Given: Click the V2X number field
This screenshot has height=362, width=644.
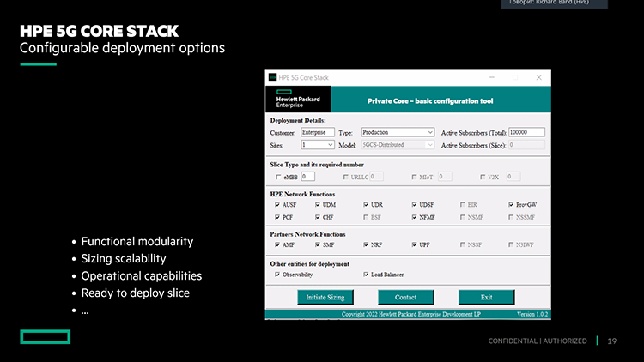Looking at the screenshot, I should click(513, 177).
